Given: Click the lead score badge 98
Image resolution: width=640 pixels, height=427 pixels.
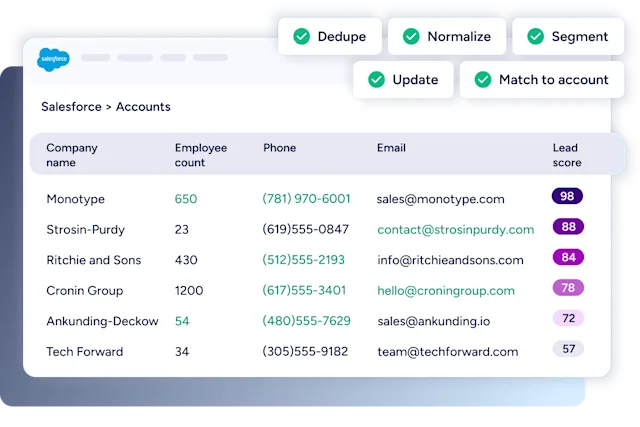Looking at the screenshot, I should click(567, 196).
